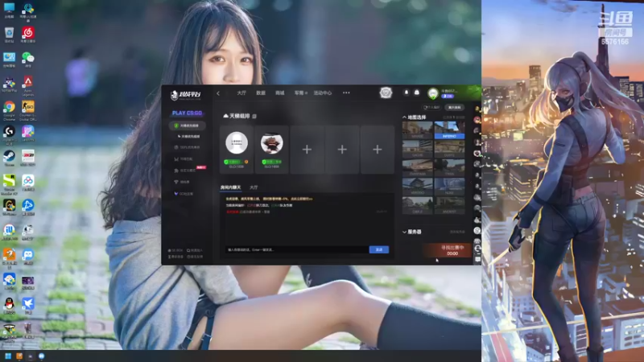Click the 离开房间 pill button

(x=454, y=108)
